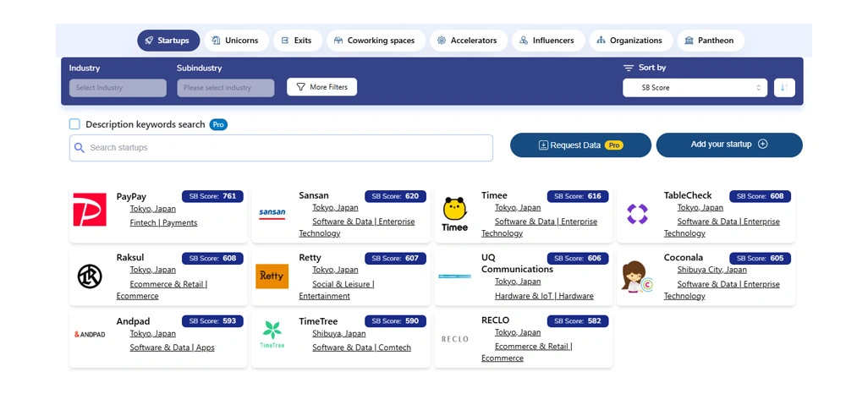Switch to the Unicorns tab
868x394 pixels.
tap(236, 41)
